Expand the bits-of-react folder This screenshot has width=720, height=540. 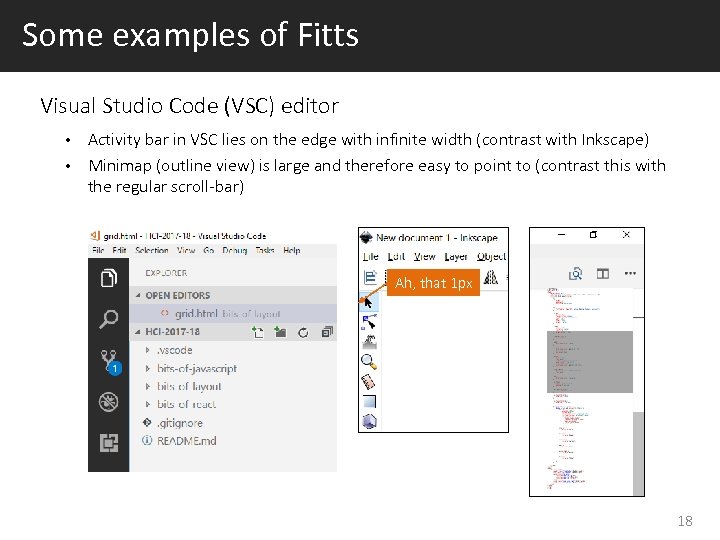147,405
